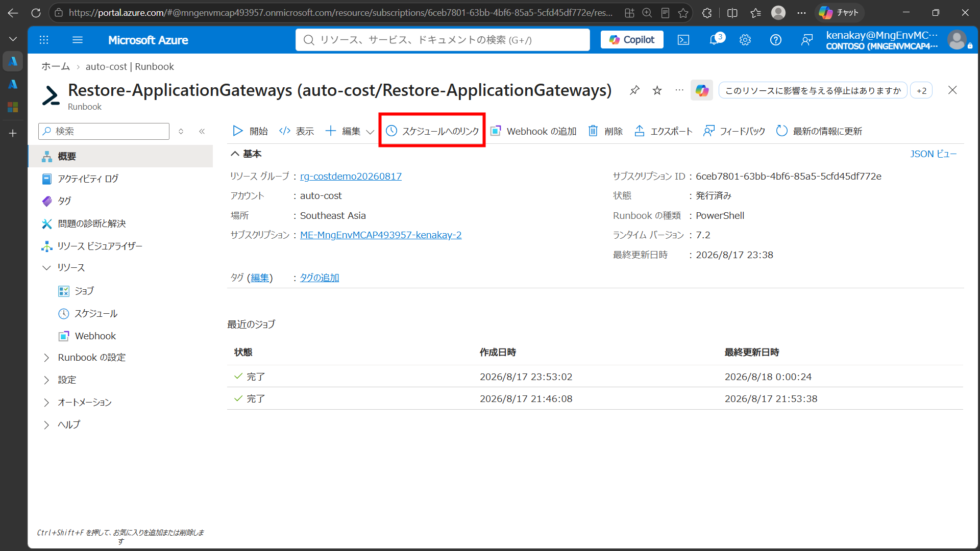
Task: Open the job created 2026/8/17 21:46:08
Action: [x=595, y=398]
